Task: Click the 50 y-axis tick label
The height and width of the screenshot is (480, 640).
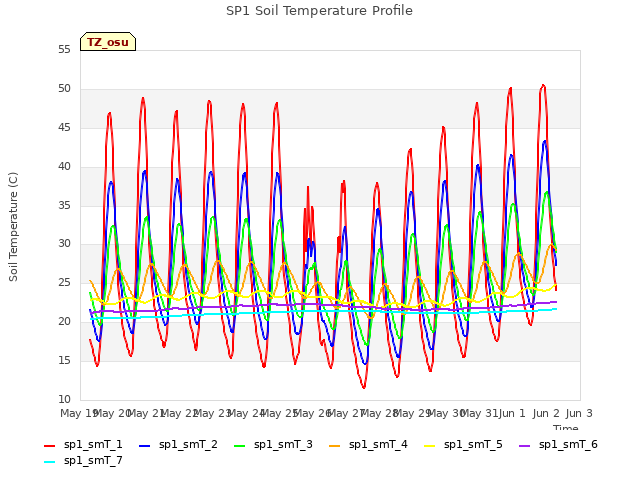Action: 64,89
